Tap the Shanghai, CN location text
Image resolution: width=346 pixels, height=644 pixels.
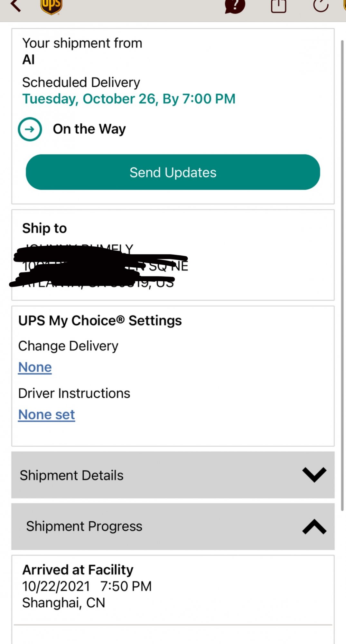click(x=64, y=603)
